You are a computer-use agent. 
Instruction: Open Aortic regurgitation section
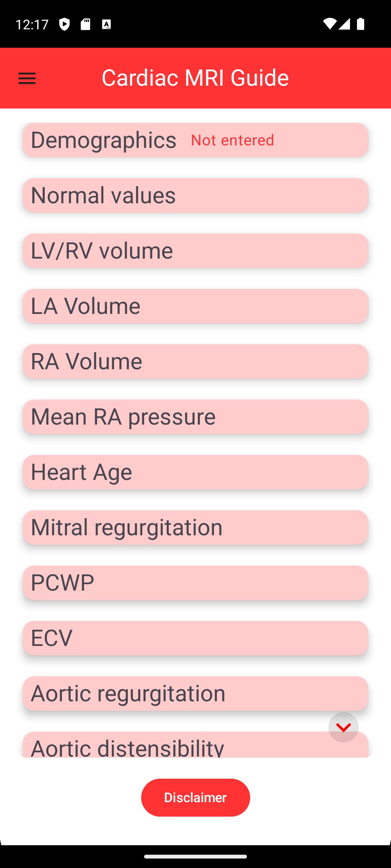pyautogui.click(x=195, y=693)
